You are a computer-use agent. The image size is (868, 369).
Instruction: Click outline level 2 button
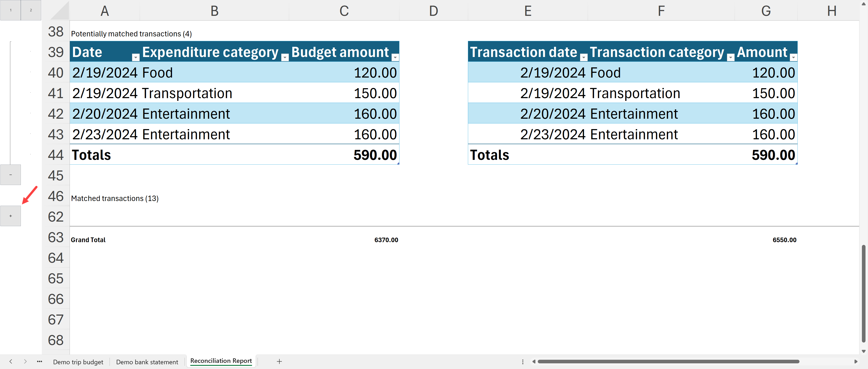(x=31, y=10)
